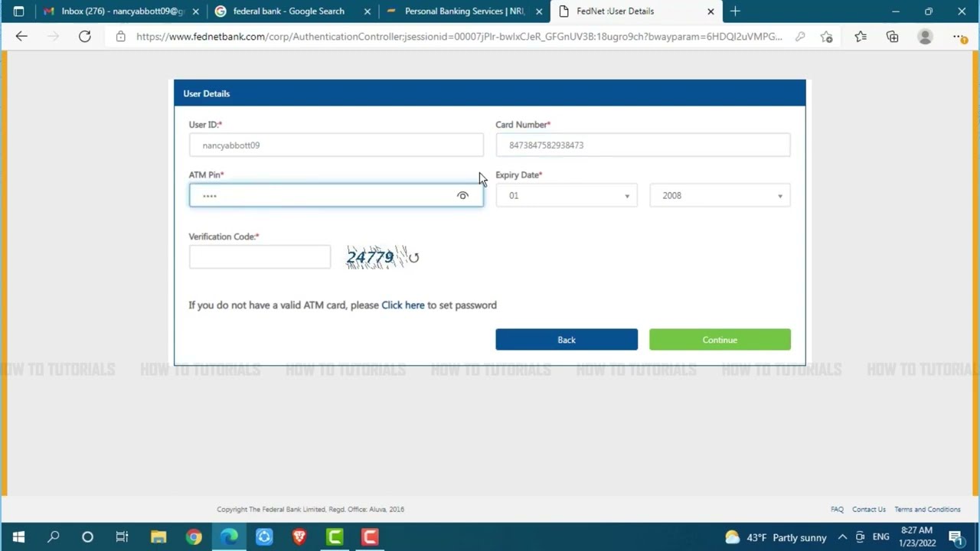Close the Gmail Inbox tab

tap(196, 11)
